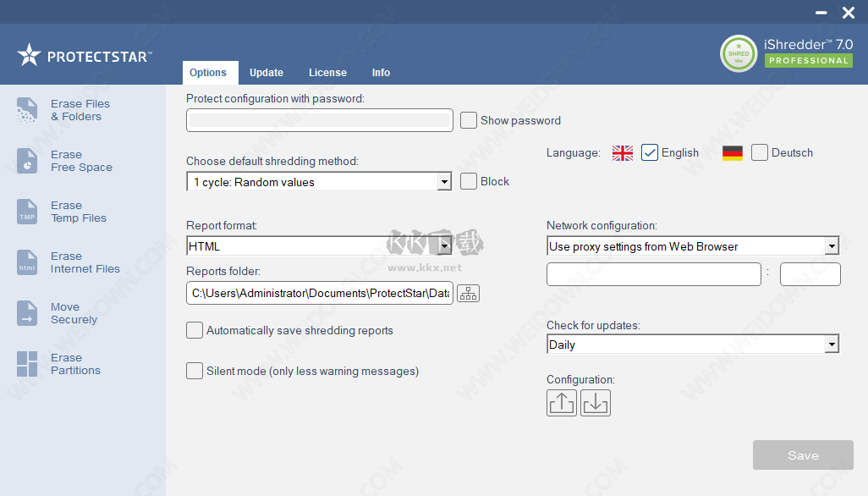Click the Move Securely label
868x496 pixels.
tap(74, 313)
